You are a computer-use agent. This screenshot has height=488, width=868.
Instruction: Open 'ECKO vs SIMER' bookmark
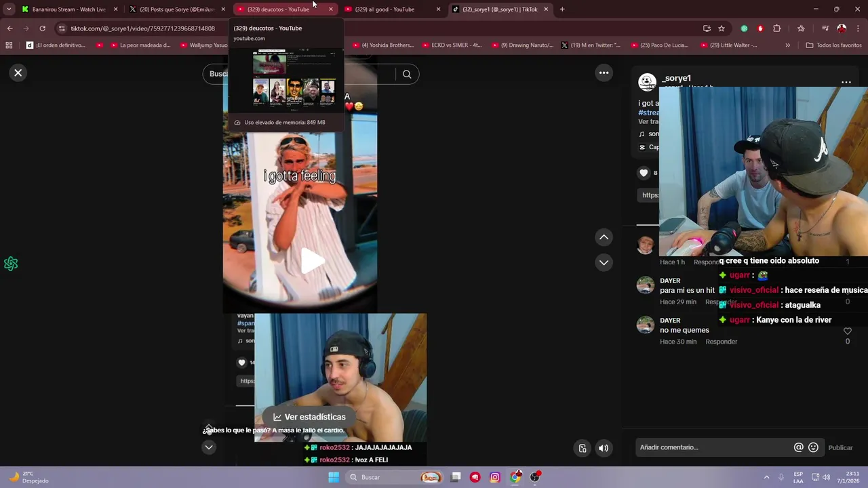pos(451,45)
